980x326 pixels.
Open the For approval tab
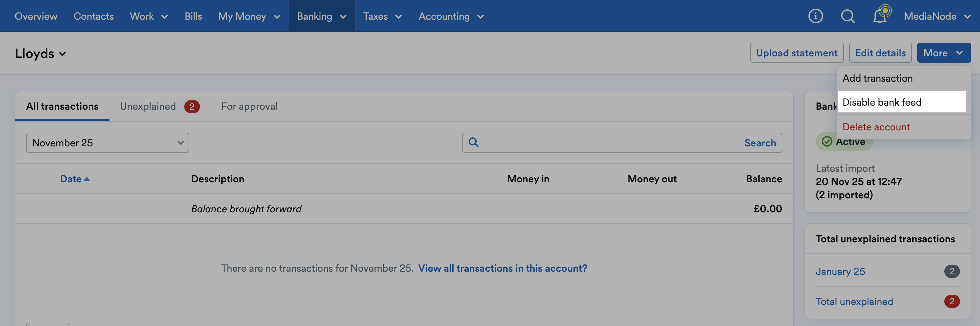point(249,106)
